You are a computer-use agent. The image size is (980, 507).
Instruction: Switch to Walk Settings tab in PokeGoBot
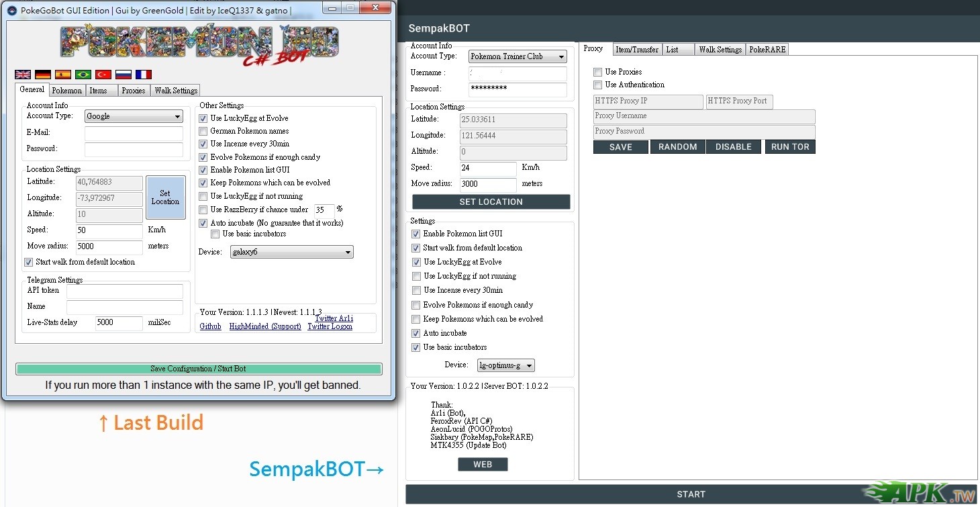tap(176, 90)
